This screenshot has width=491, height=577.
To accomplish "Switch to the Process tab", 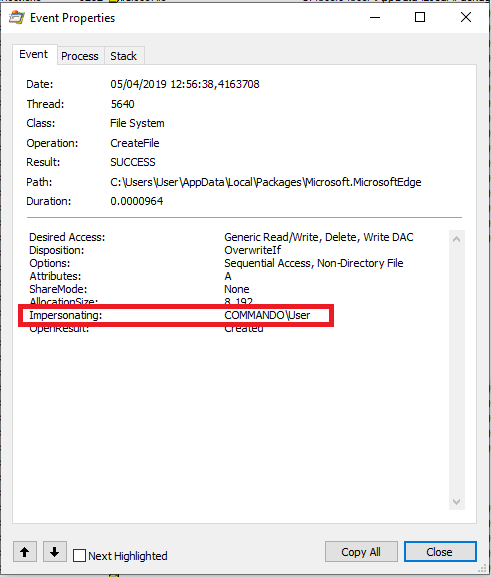I will pos(80,56).
